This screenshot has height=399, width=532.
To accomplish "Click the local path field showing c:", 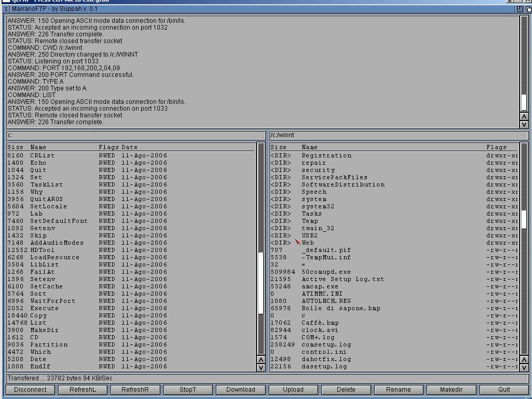I will coord(135,135).
